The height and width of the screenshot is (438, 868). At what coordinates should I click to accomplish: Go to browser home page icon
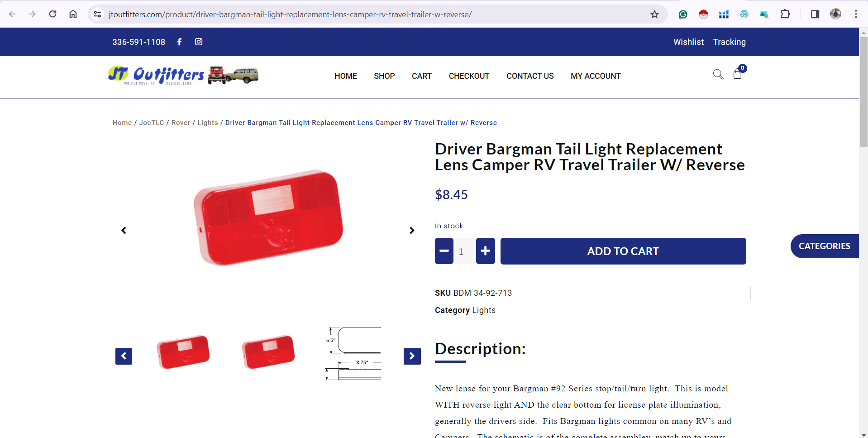tap(73, 14)
